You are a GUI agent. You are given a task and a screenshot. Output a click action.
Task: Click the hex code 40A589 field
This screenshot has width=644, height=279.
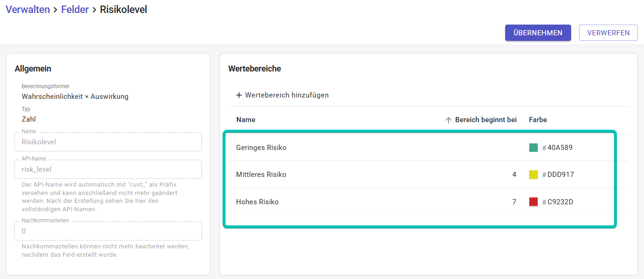tap(560, 148)
